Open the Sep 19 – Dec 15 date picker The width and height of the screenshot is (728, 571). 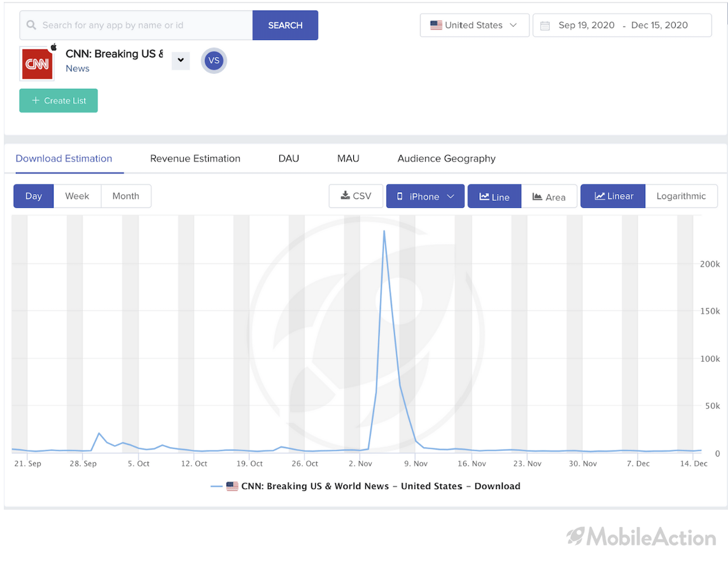tap(622, 25)
